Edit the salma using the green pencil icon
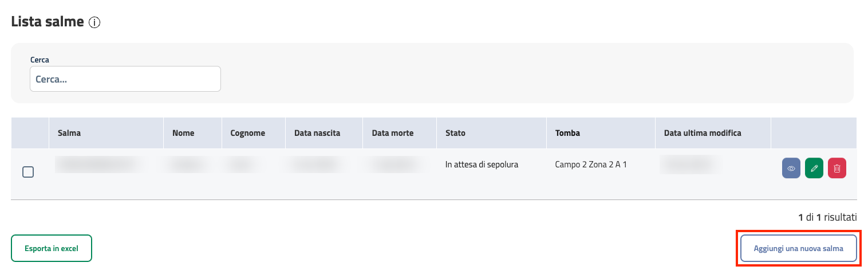 click(x=814, y=169)
